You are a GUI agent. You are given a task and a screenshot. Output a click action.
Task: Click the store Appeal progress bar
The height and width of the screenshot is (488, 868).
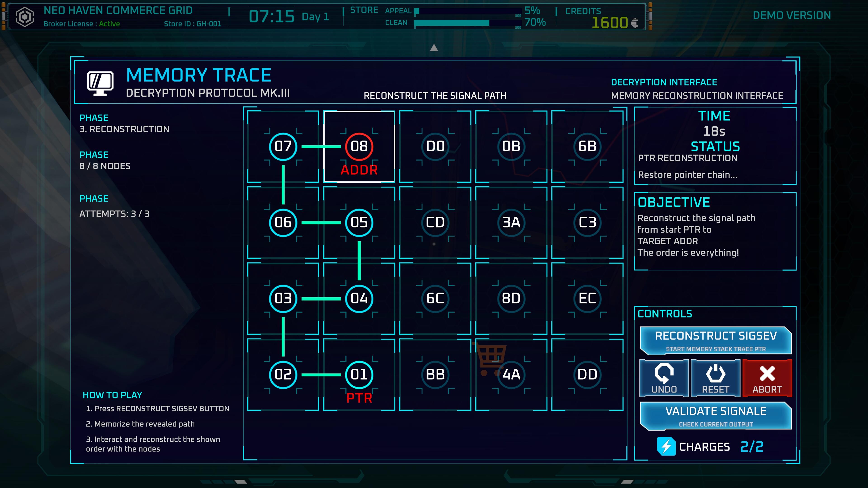468,11
